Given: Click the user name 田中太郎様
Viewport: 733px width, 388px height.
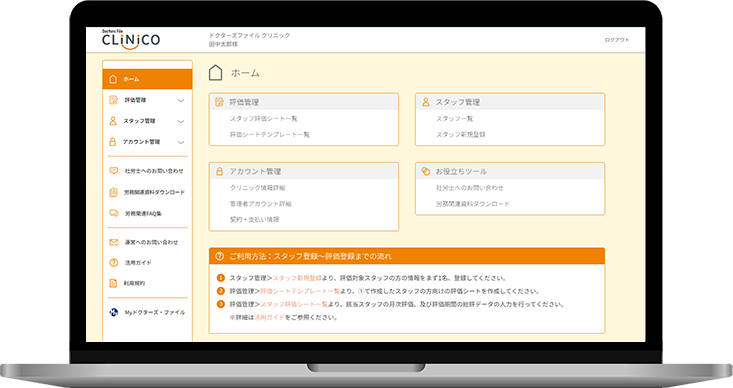Looking at the screenshot, I should [223, 44].
